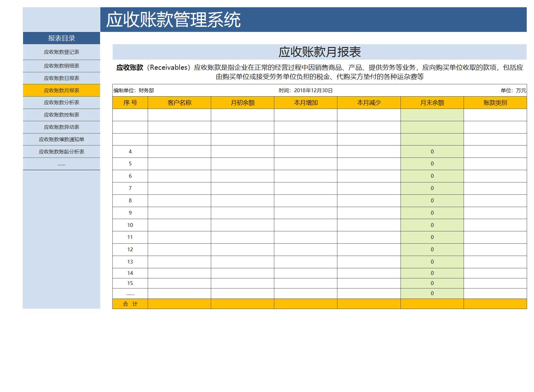Open 应收账款账龄分析表 link
Viewport: 534px width, 392px height.
[62, 152]
